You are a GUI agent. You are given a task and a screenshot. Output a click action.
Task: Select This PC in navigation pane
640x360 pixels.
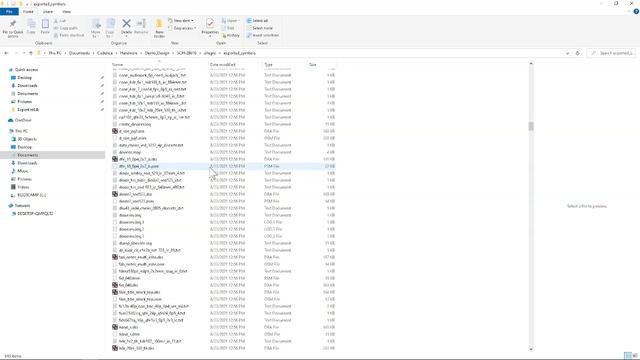click(x=21, y=131)
